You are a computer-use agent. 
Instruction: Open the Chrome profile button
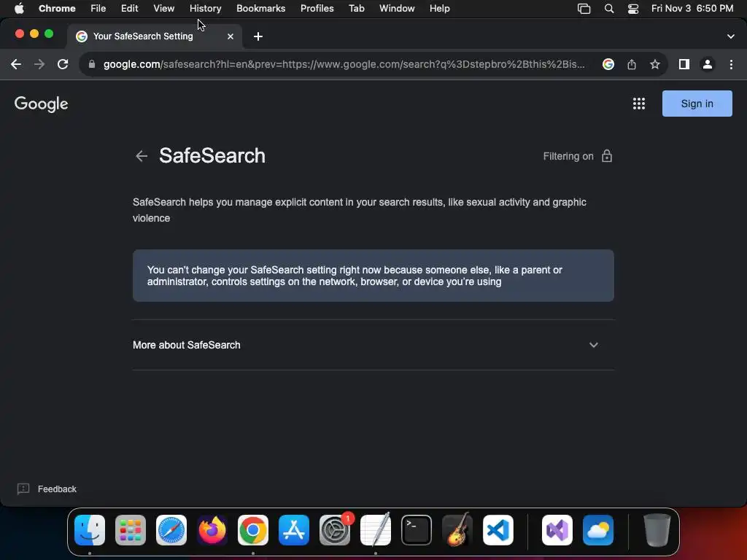[708, 64]
